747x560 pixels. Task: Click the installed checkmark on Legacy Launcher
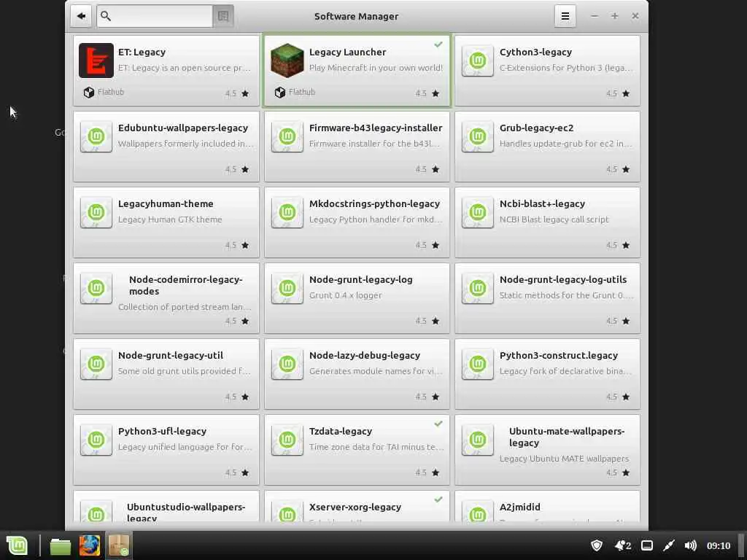438,44
